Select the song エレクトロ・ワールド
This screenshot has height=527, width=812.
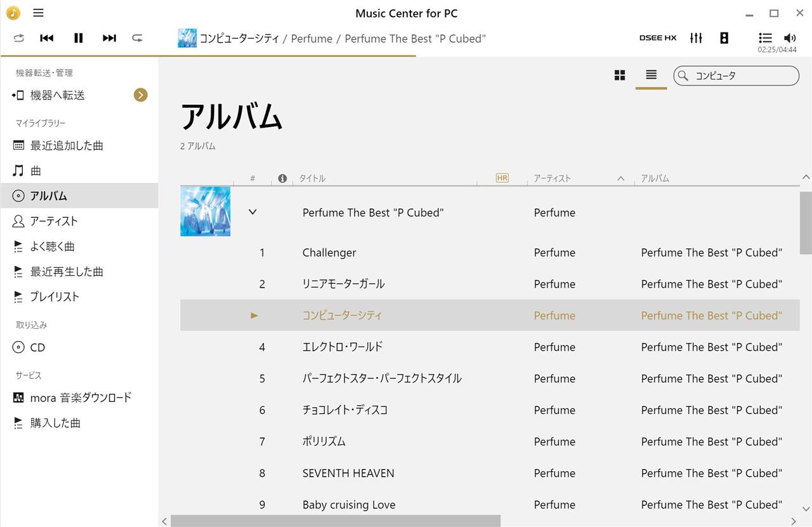[343, 347]
